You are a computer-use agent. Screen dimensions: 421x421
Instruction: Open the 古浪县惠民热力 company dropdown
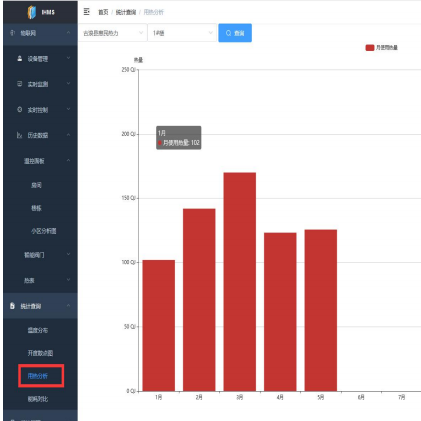pyautogui.click(x=113, y=33)
